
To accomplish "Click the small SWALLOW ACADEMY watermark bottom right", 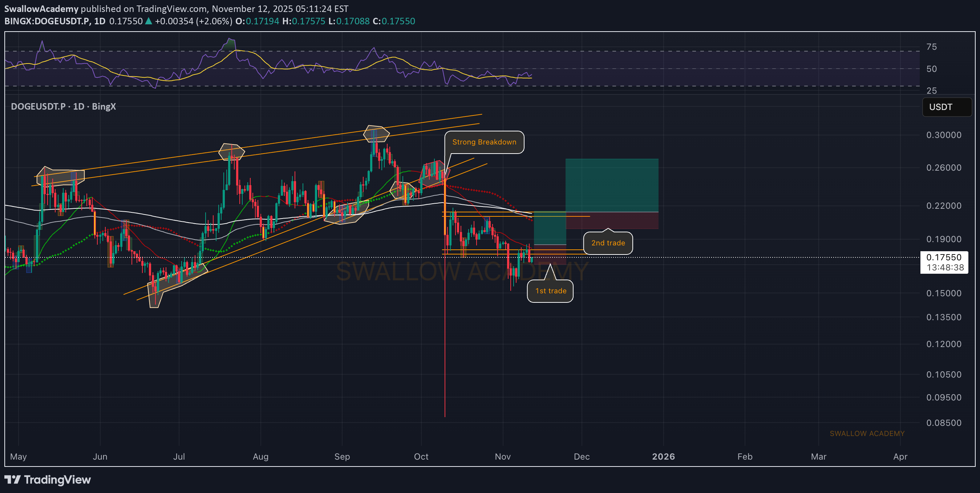I will pyautogui.click(x=867, y=433).
